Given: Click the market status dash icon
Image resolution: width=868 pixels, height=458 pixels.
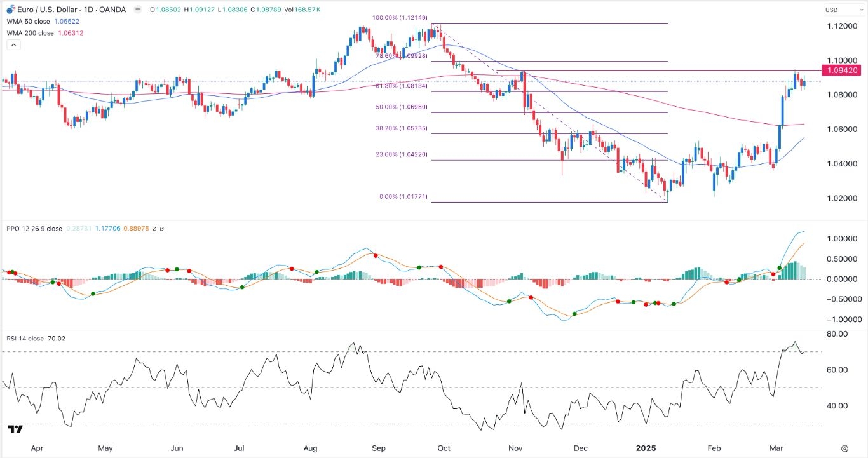Looking at the screenshot, I should tap(138, 10).
